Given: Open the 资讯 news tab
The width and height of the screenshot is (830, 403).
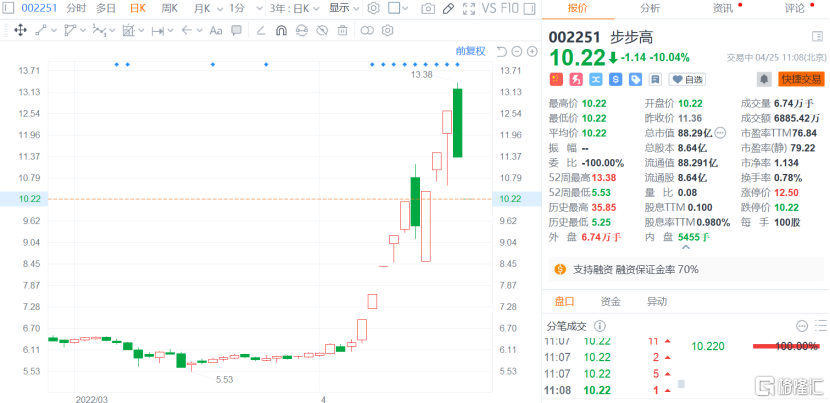Looking at the screenshot, I should coord(723,8).
